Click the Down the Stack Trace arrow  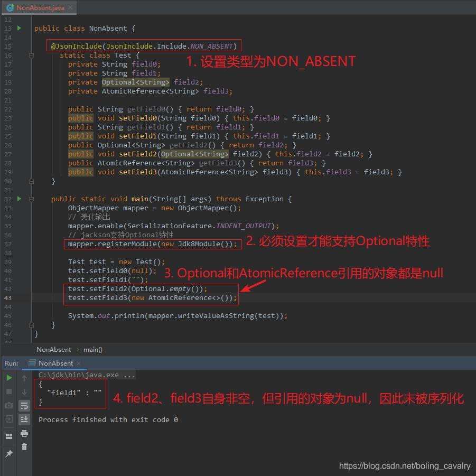click(x=24, y=391)
